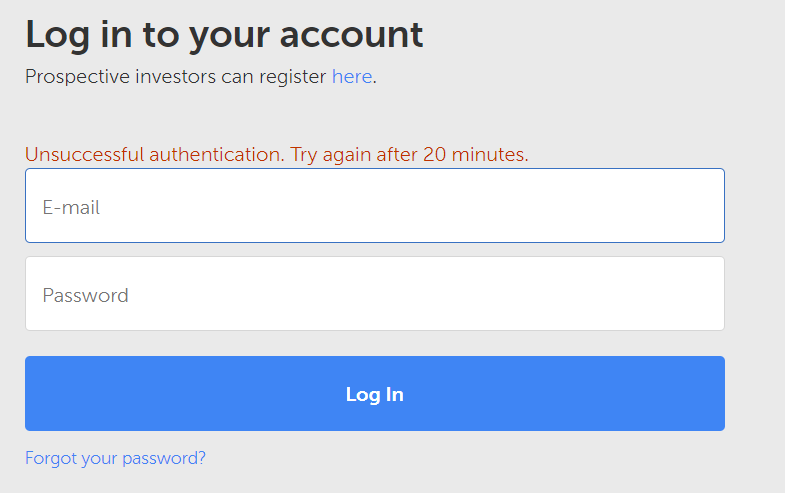
Task: Place cursor in the E-mail box
Action: tap(374, 206)
